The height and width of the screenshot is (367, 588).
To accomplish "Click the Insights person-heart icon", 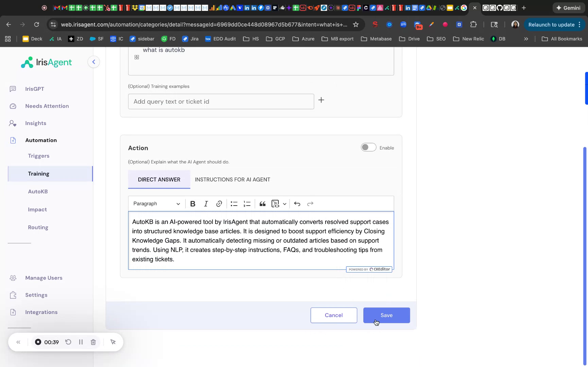I will 13,123.
